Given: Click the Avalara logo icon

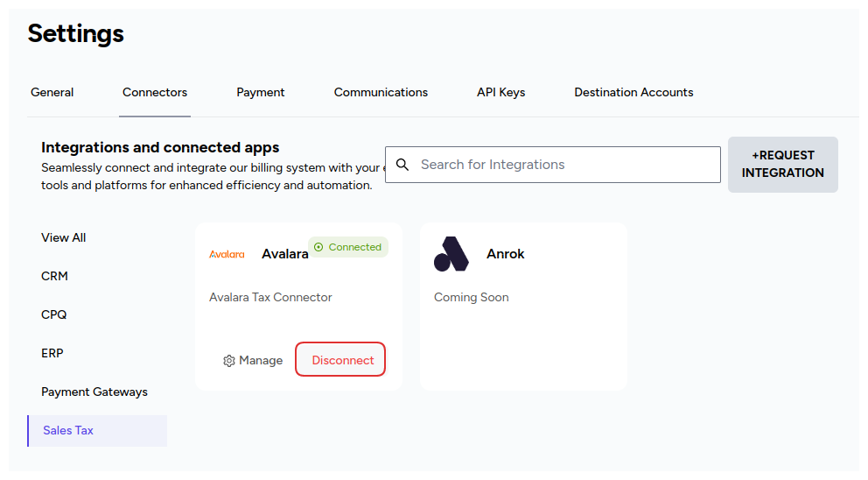Looking at the screenshot, I should (x=227, y=254).
